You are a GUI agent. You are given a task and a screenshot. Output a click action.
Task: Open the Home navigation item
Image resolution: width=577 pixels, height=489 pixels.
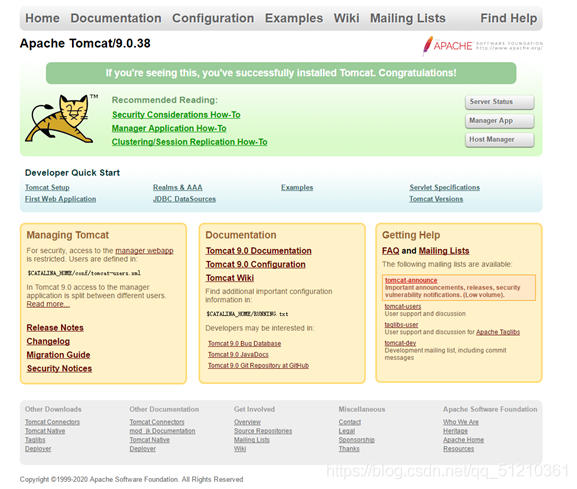[42, 18]
